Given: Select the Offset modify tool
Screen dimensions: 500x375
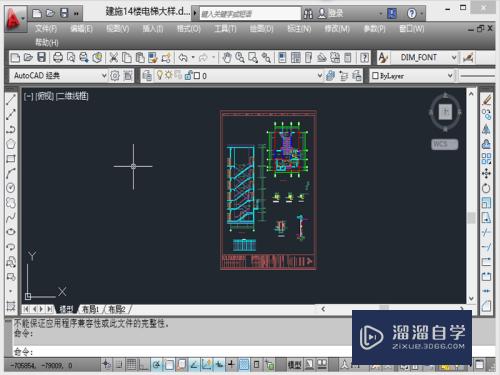Looking at the screenshot, I should 486,144.
